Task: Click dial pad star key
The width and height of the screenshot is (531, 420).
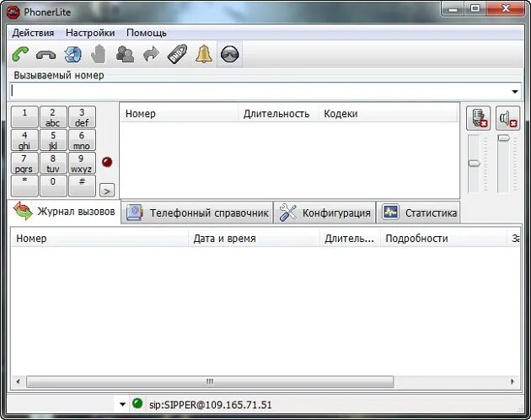Action: point(24,186)
